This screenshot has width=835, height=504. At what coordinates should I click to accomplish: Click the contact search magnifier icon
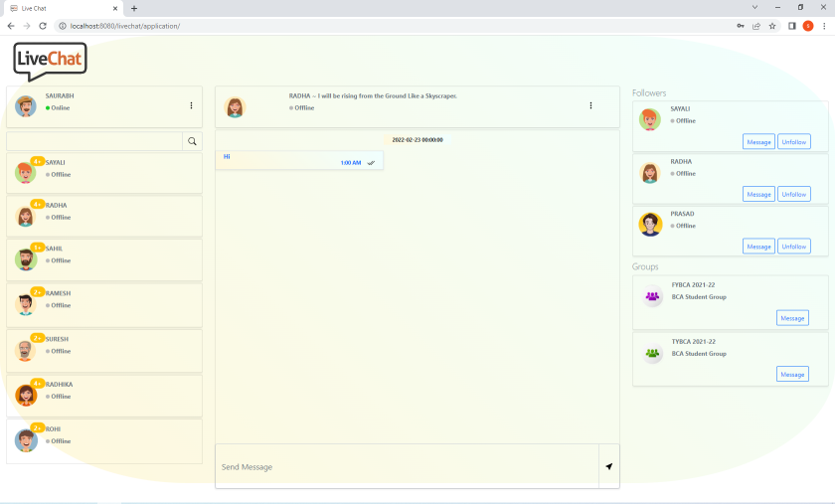click(x=192, y=141)
